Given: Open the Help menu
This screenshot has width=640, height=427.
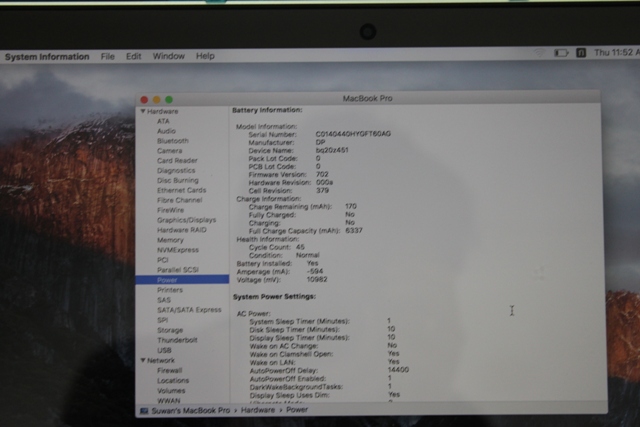Looking at the screenshot, I should (205, 56).
